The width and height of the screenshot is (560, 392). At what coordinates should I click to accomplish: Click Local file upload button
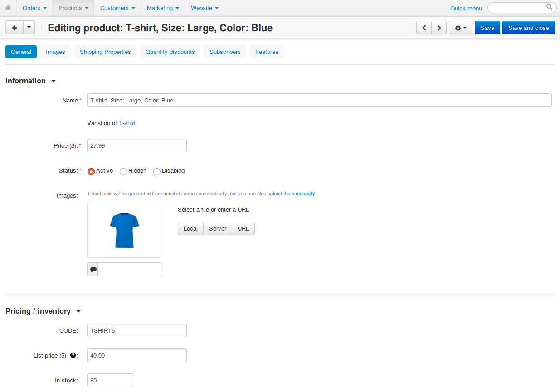pyautogui.click(x=190, y=228)
